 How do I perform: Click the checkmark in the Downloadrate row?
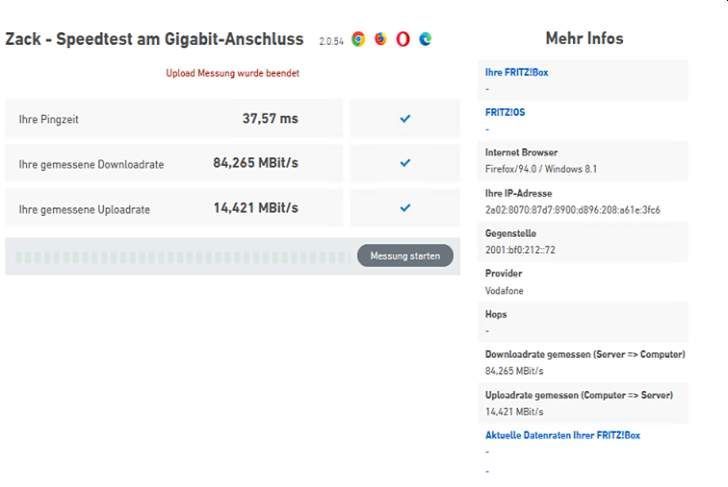tap(405, 163)
